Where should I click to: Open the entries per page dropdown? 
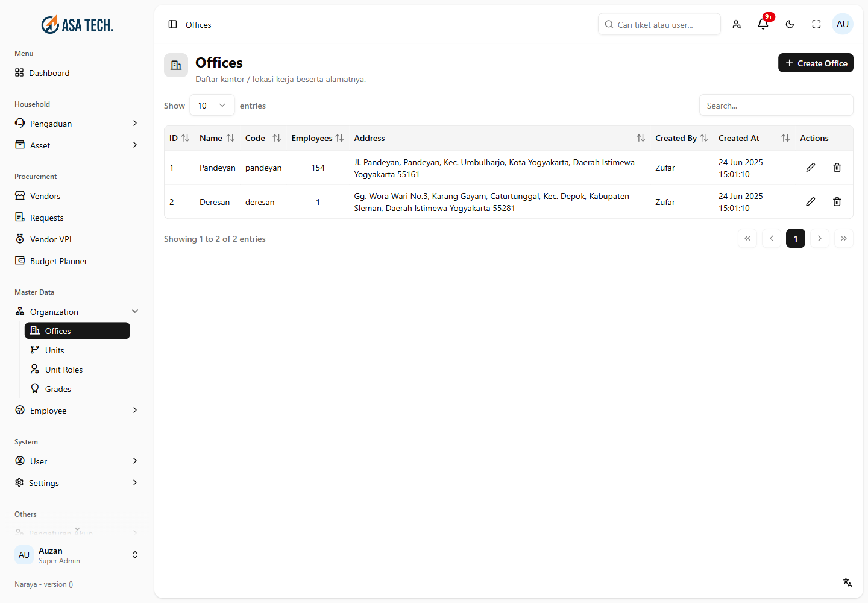[212, 106]
